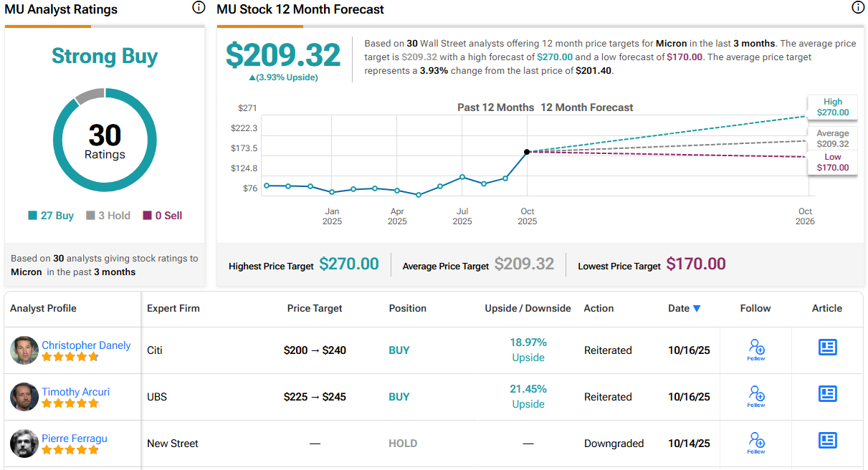Follow analyst Christopher Danely
Image resolution: width=868 pixels, height=470 pixels.
point(756,350)
